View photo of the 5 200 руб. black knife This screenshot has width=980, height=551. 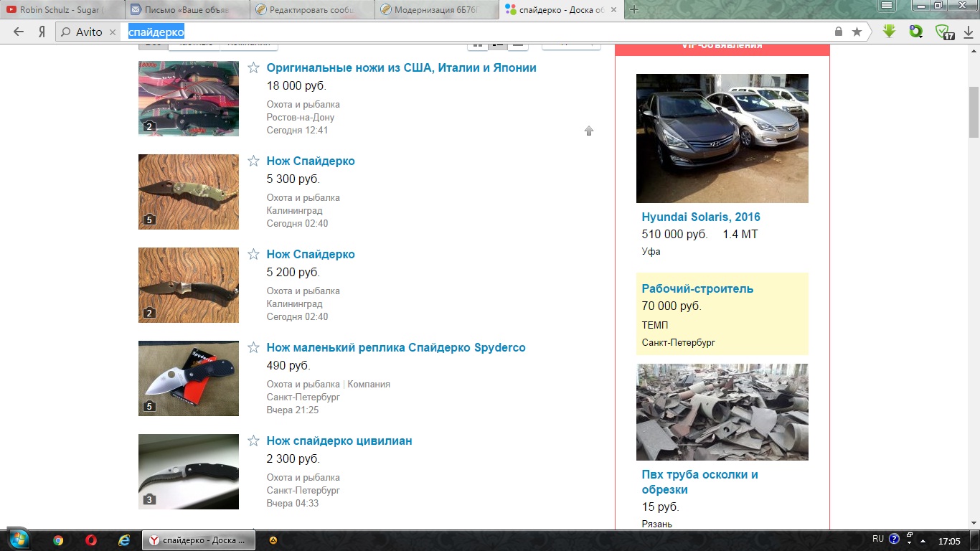pyautogui.click(x=189, y=285)
